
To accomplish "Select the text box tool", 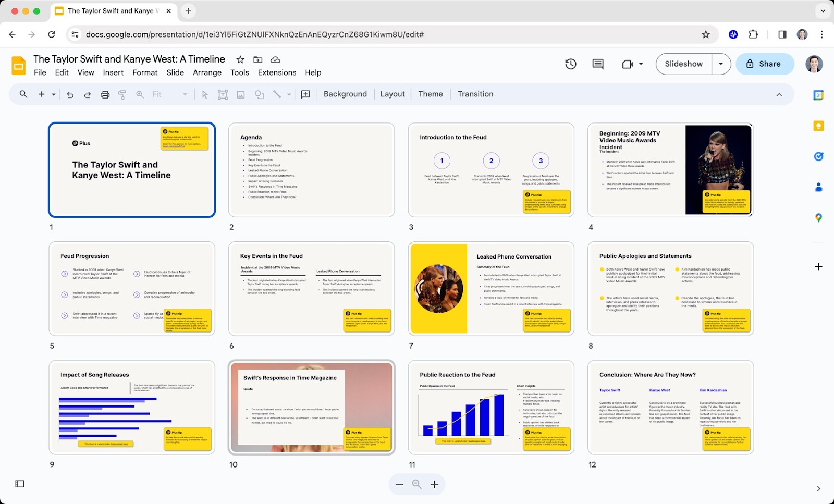I will [x=223, y=94].
